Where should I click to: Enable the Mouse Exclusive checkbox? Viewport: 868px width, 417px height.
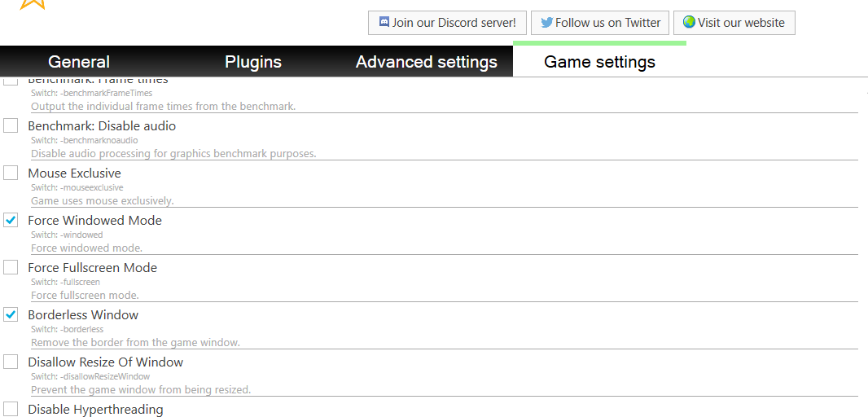pos(11,173)
